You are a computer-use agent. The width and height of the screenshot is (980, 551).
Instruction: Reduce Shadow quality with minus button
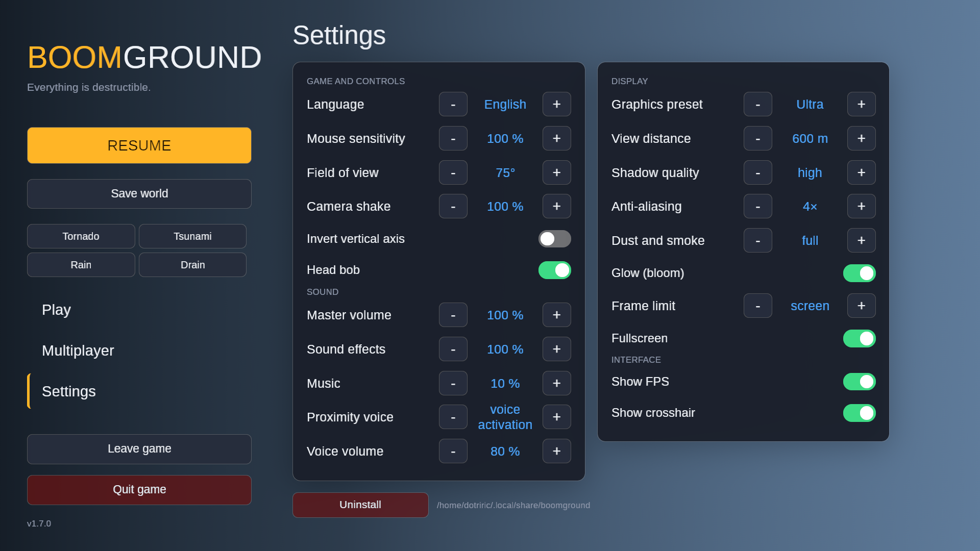tap(757, 172)
